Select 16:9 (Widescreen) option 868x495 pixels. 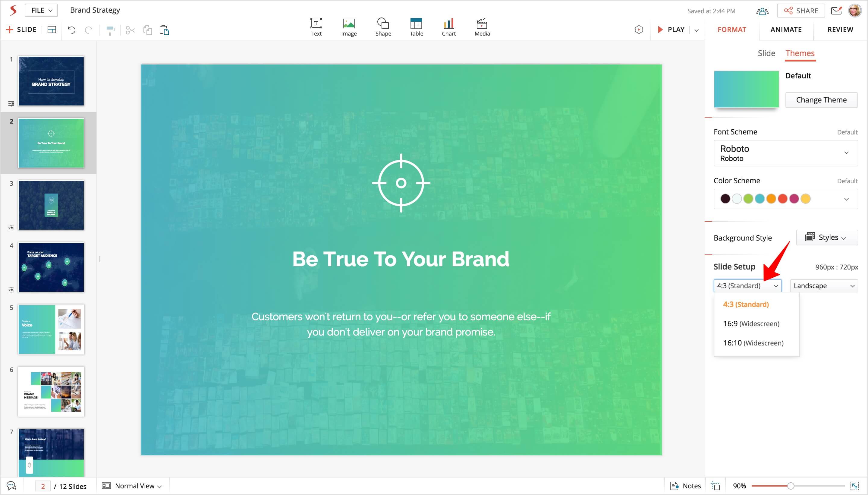tap(751, 323)
